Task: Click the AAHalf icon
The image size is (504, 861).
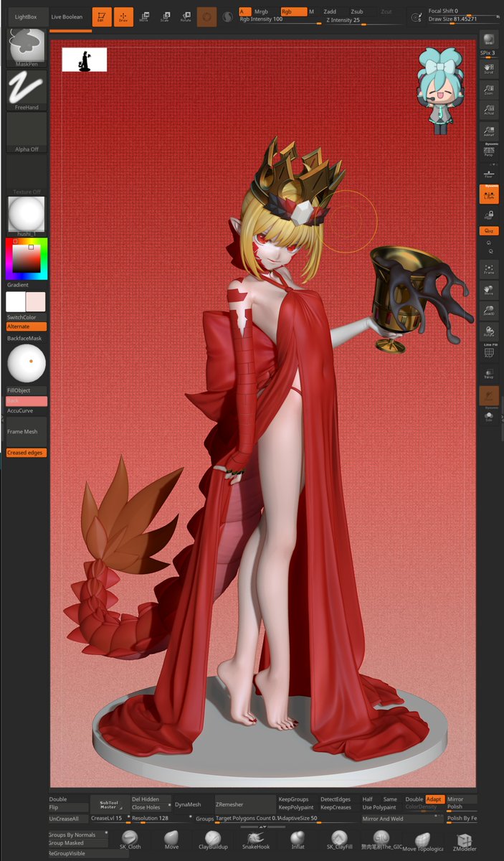Action: click(489, 131)
